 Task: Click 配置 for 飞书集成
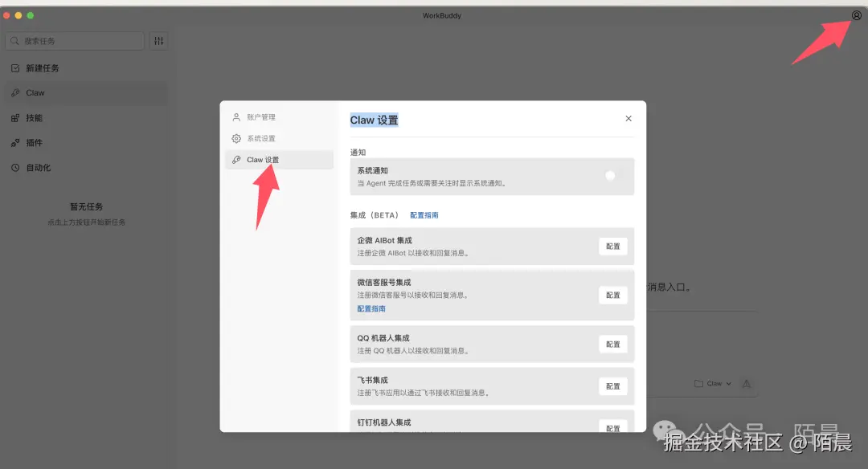(612, 386)
